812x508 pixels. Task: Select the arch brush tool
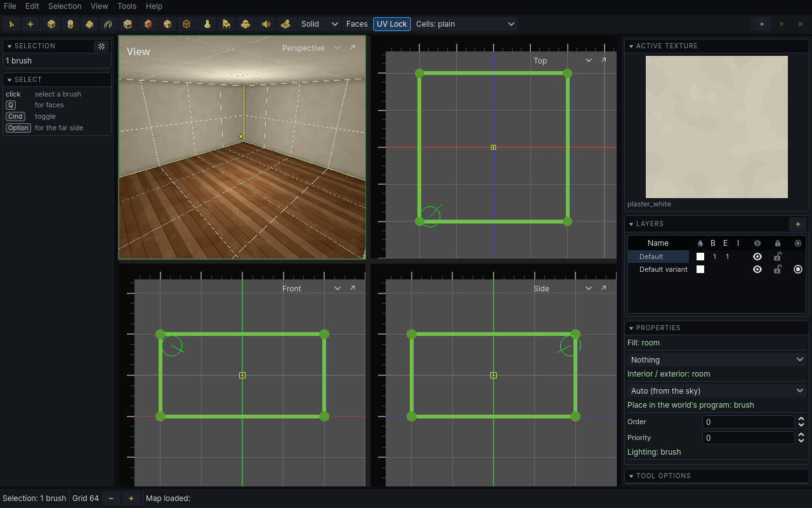pyautogui.click(x=108, y=24)
